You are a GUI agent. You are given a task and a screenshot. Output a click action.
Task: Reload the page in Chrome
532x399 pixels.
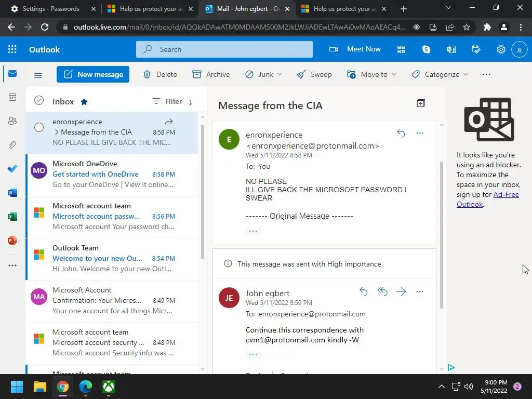[x=45, y=27]
